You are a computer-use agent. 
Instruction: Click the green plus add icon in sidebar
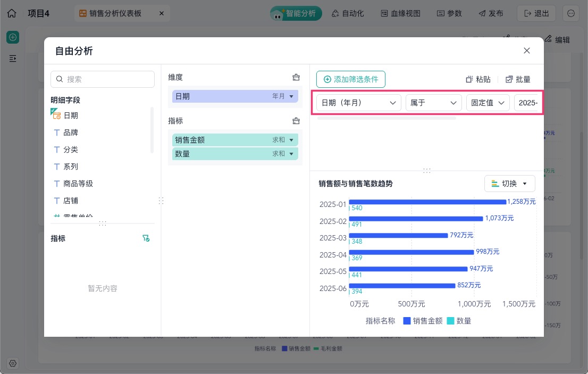pyautogui.click(x=13, y=37)
